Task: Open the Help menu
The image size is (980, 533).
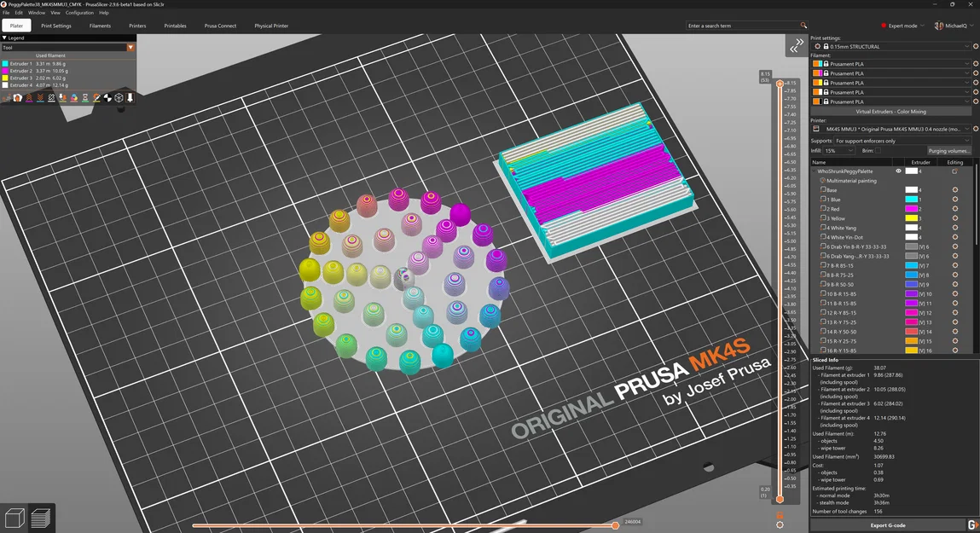Action: coord(104,13)
